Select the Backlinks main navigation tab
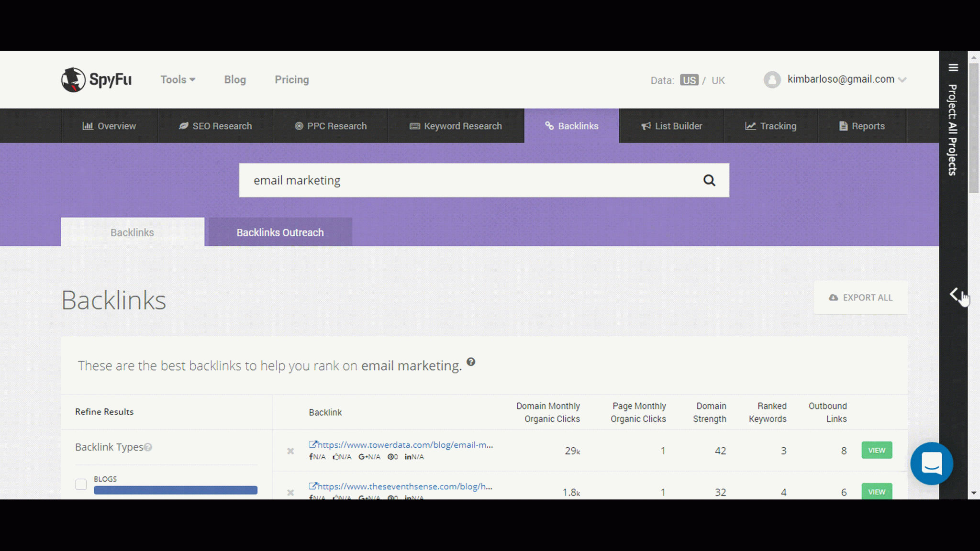 pos(571,126)
